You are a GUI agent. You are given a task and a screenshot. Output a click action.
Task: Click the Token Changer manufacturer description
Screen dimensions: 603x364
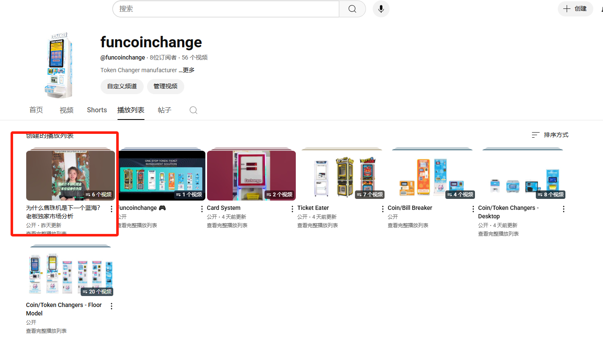click(x=139, y=70)
